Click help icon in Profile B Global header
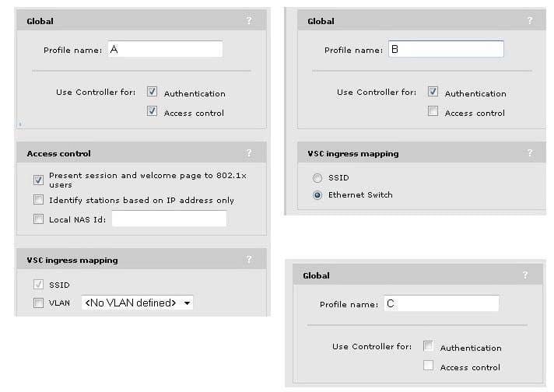This screenshot has height=392, width=554. coord(530,21)
